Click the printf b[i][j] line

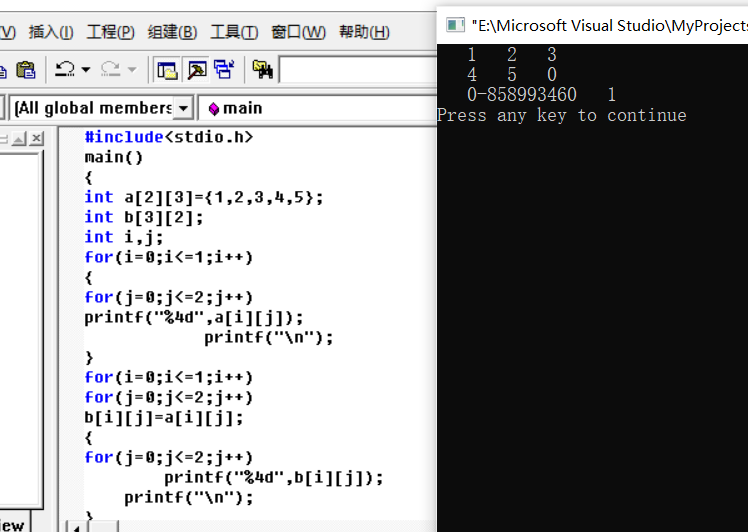[274, 478]
